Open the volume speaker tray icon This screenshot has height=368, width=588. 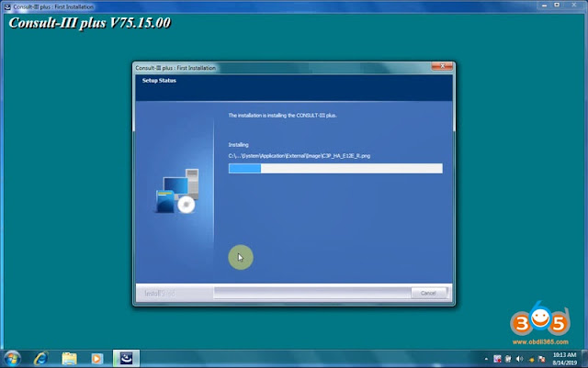tap(519, 359)
